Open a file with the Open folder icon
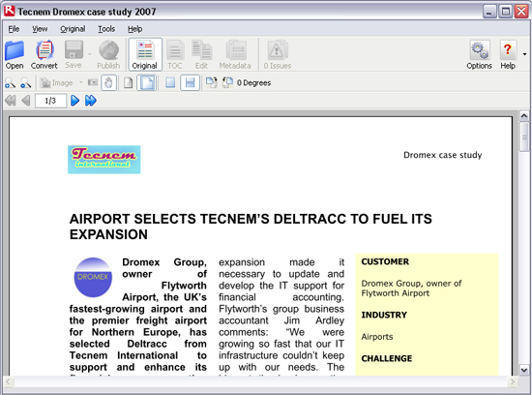This screenshot has width=532, height=395. 15,54
